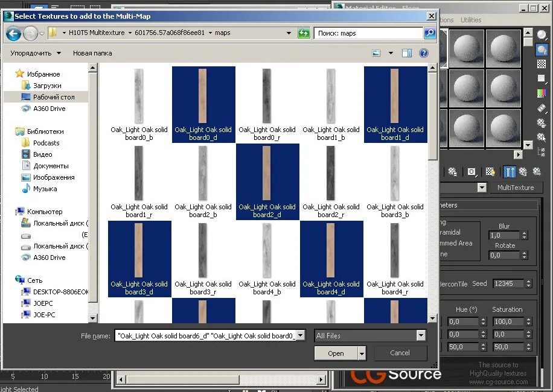Select the Избранное favorites entry
553x392 pixels.
(43, 74)
